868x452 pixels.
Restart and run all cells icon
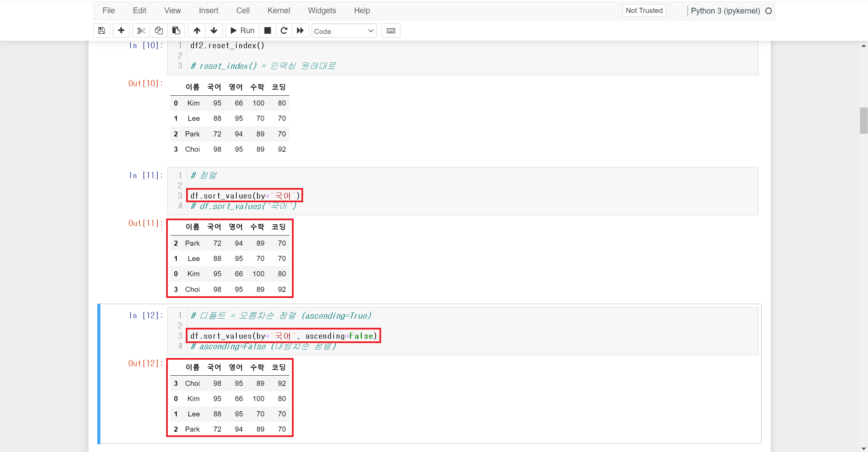click(x=300, y=31)
